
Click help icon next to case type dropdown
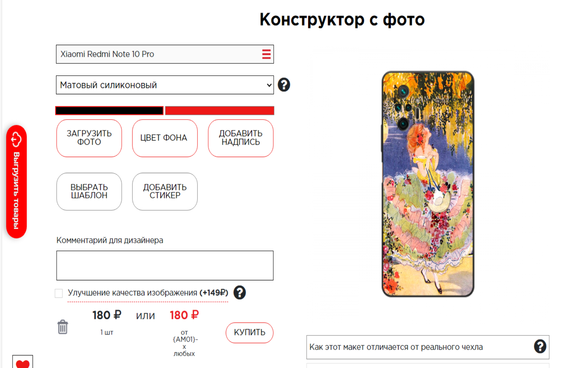(284, 85)
